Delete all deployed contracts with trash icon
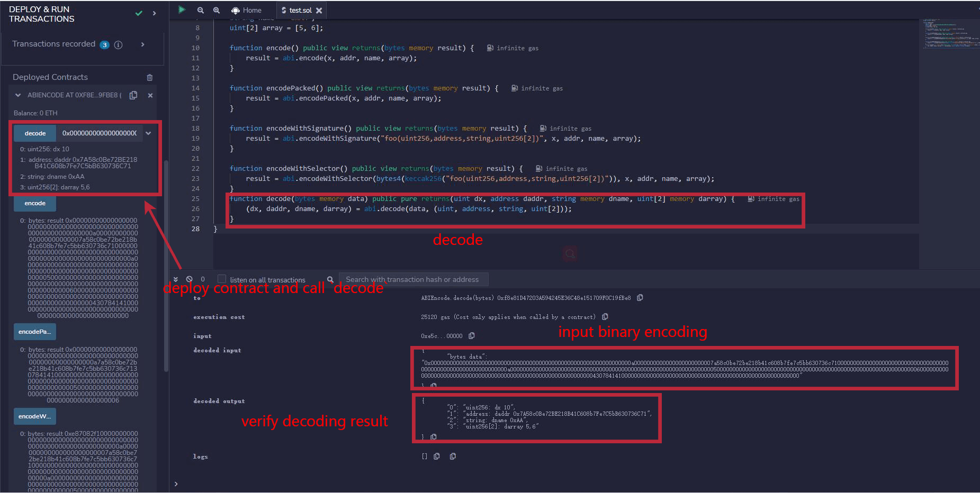This screenshot has width=980, height=493. click(x=150, y=77)
